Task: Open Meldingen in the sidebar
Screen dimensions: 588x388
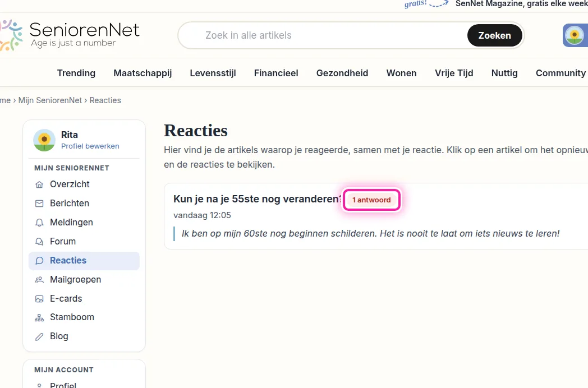Action: pyautogui.click(x=84, y=223)
